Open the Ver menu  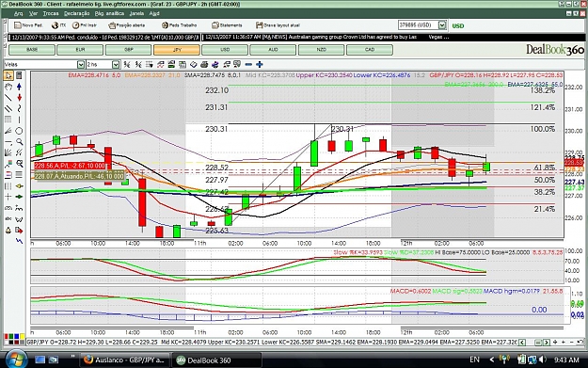tap(33, 13)
